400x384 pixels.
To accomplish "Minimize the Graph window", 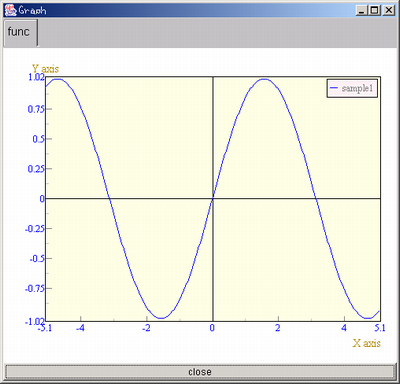I will click(361, 10).
